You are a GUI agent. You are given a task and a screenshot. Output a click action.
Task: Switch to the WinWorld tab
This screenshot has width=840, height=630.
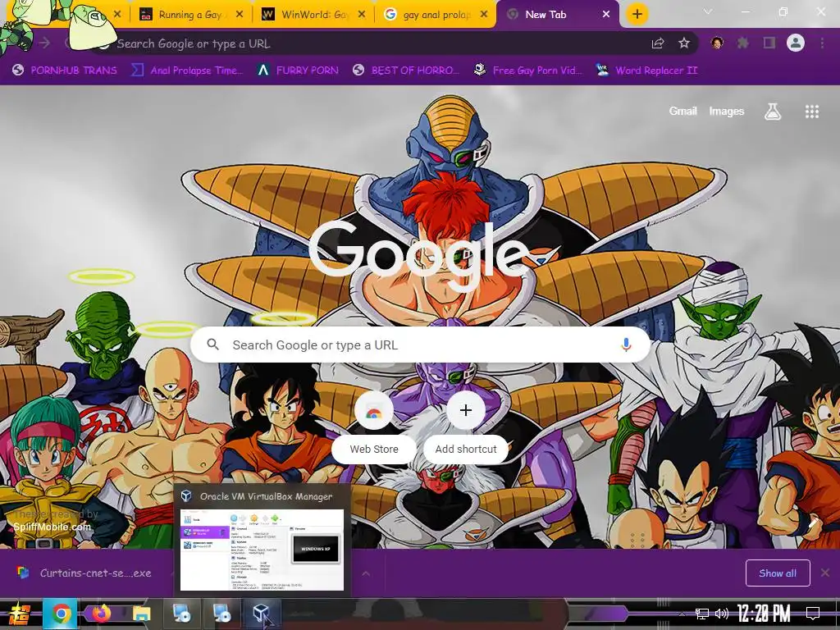pyautogui.click(x=312, y=15)
